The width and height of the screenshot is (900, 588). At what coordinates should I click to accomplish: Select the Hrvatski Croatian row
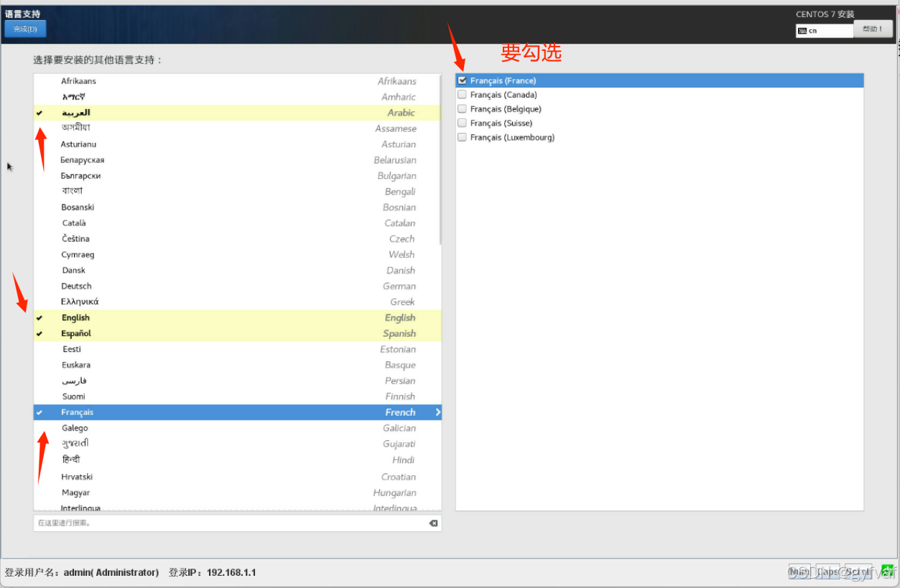tap(236, 477)
